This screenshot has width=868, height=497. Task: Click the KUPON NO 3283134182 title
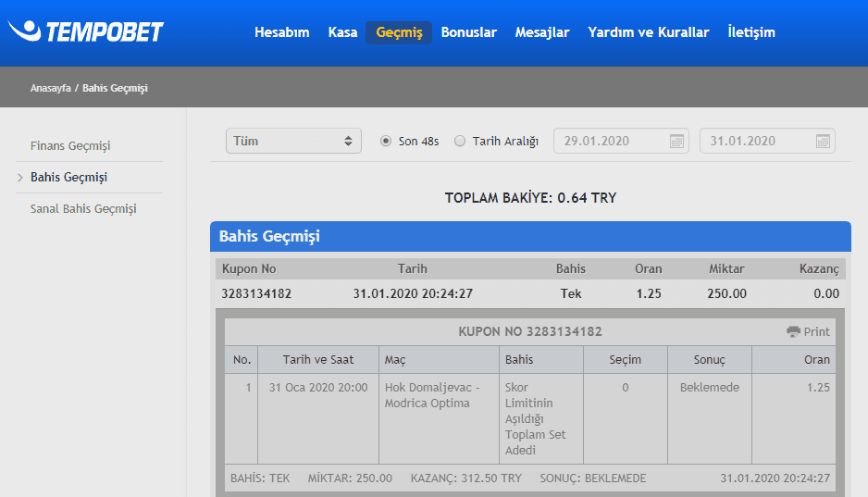coord(530,331)
